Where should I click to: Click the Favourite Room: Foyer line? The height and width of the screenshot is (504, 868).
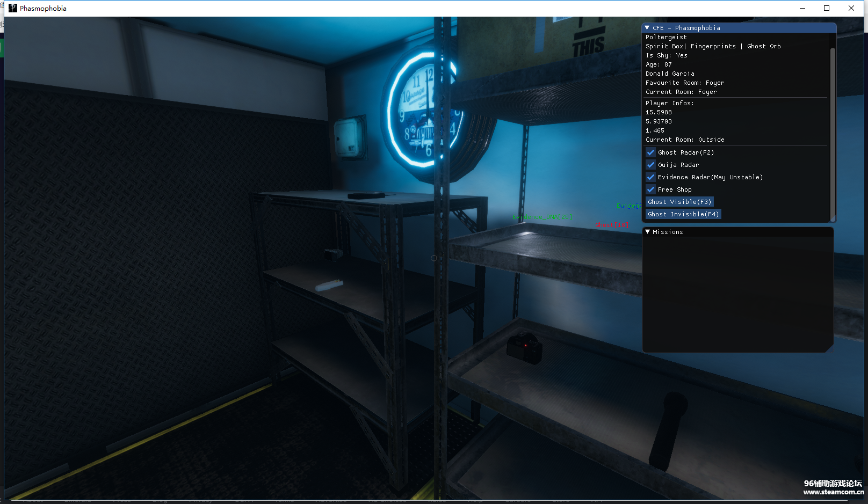pos(685,83)
